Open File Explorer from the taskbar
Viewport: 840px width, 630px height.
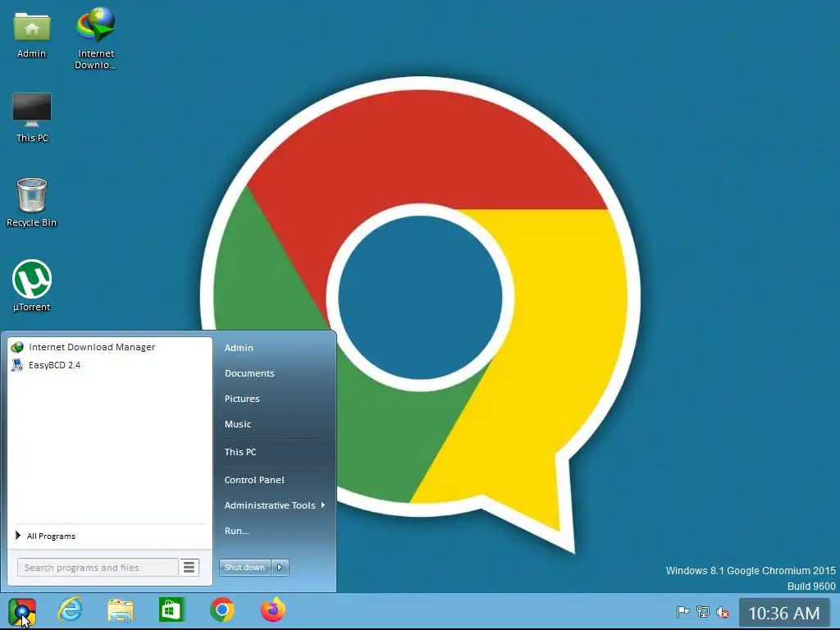point(121,610)
